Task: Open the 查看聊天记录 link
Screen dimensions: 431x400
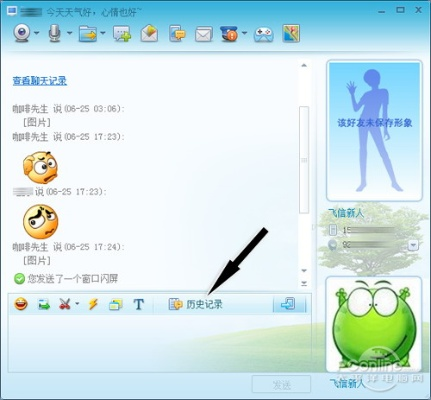Action: [40, 81]
